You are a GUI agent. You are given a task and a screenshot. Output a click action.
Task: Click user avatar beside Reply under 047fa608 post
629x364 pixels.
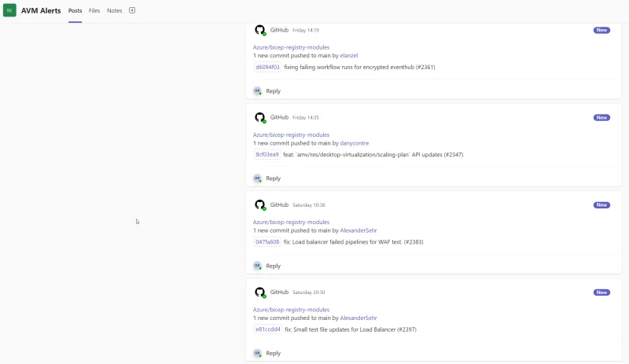[x=258, y=266]
